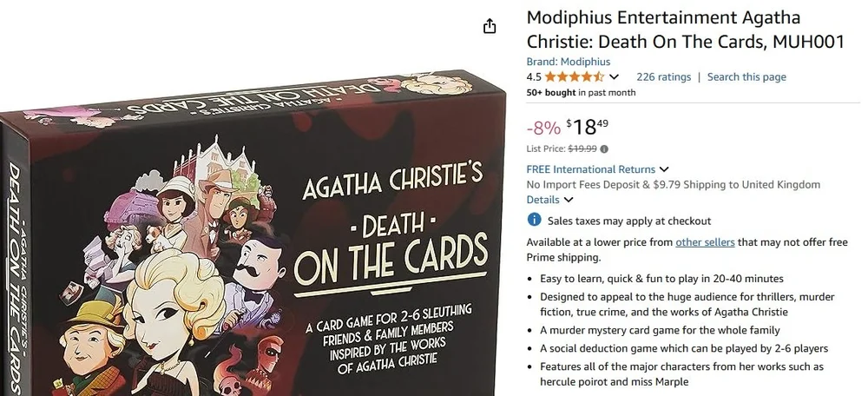This screenshot has width=868, height=396.
Task: Click the $18.49 price
Action: coord(588,127)
